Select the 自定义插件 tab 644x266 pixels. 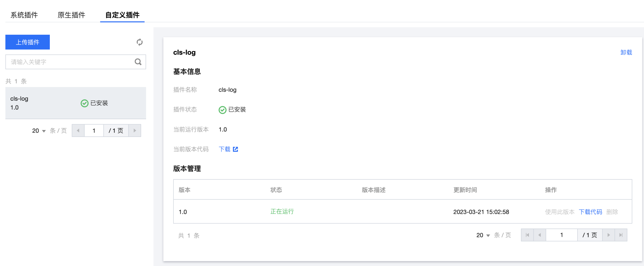coord(122,15)
